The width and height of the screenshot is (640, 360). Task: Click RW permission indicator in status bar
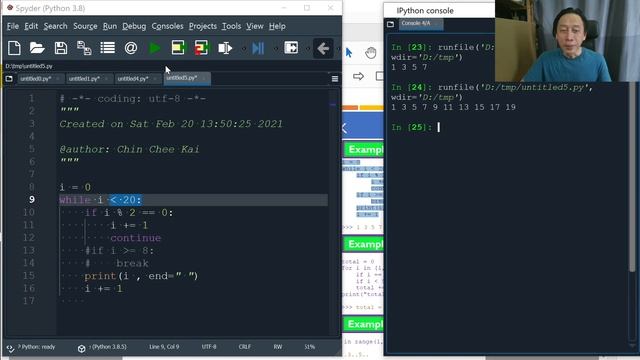(x=278, y=347)
